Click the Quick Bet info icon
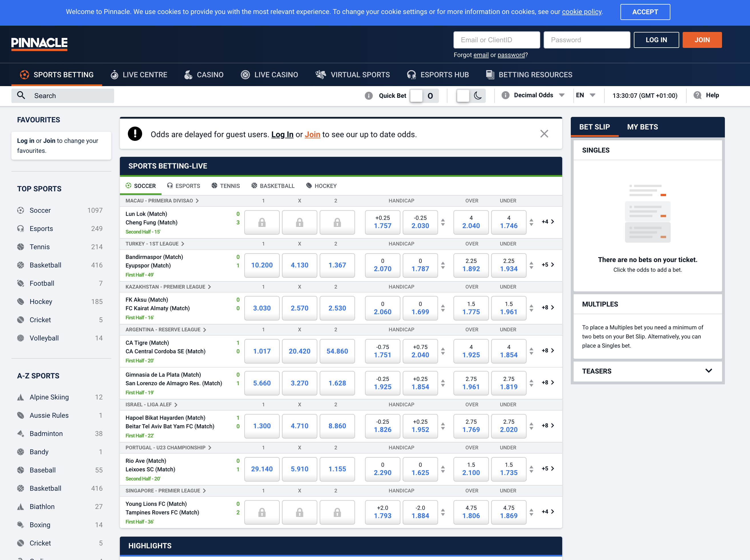The image size is (750, 560). tap(368, 96)
